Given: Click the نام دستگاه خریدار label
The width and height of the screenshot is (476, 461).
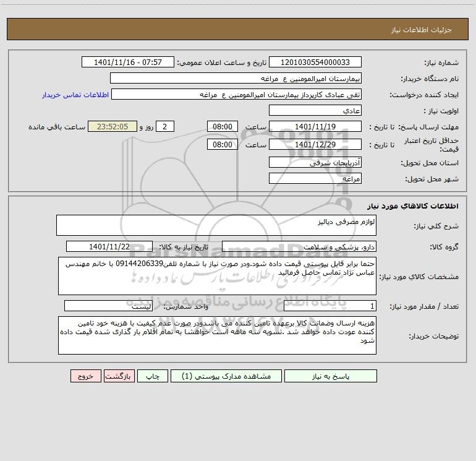Looking at the screenshot, I should tap(430, 79).
